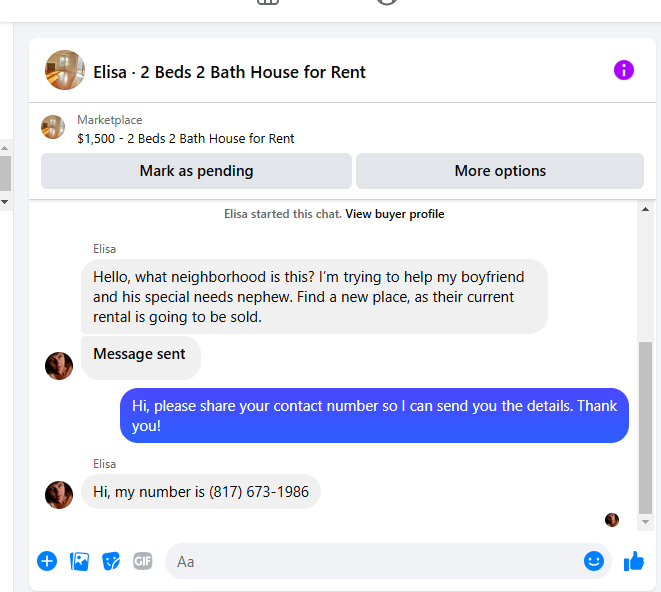Open Marketplace $1,500 listing title
The image size is (661, 592).
185,138
